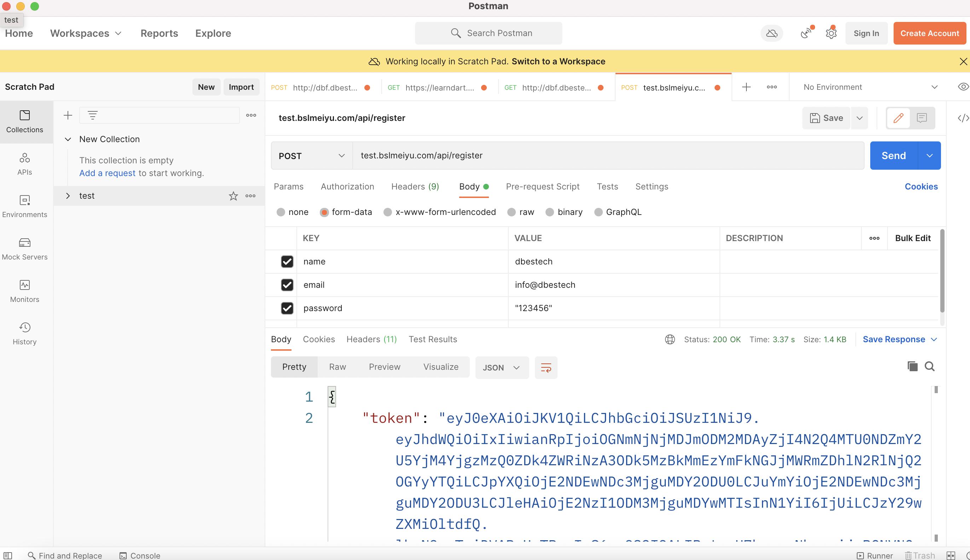This screenshot has height=560, width=970.
Task: Click the request URL input field
Action: 608,156
